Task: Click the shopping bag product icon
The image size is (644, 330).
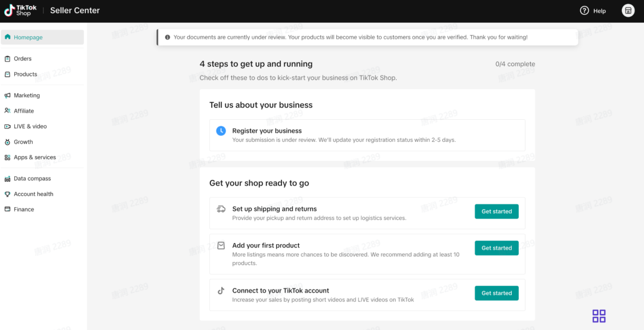Action: click(221, 245)
